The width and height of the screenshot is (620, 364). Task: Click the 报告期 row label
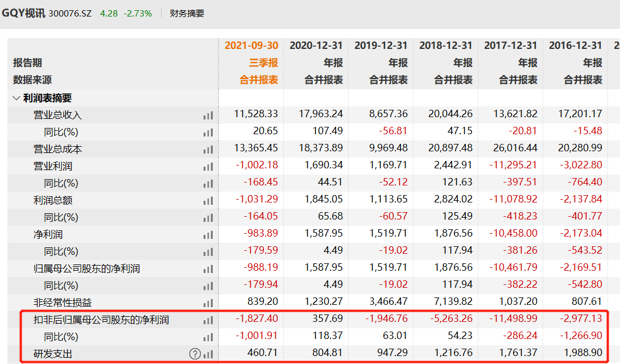[27, 63]
